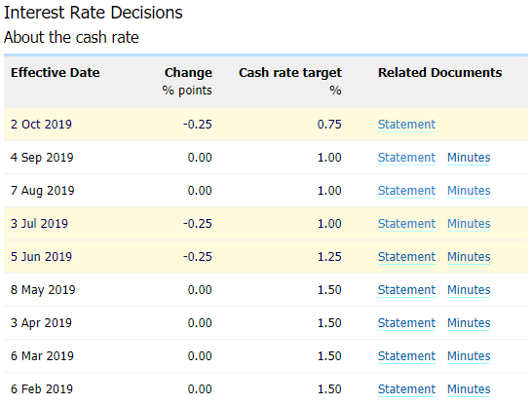Select the '2 Oct 2019' date cell

coord(41,125)
